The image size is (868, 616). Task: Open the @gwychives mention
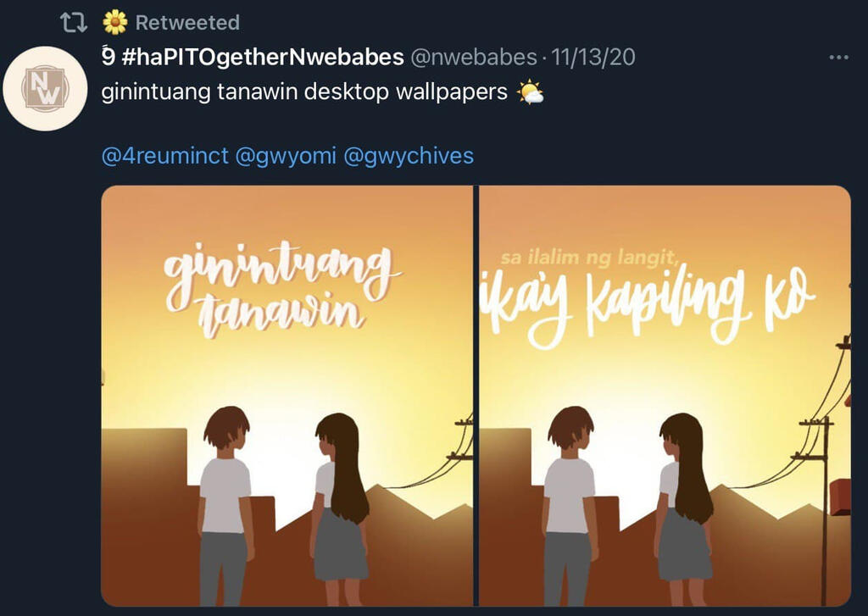[x=409, y=156]
